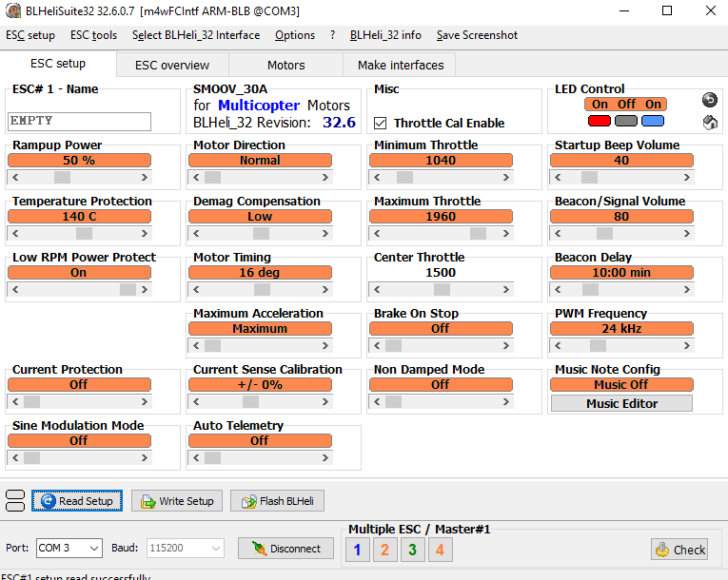Select ESC number 3 in Multiple ESC
728x580 pixels.
click(x=413, y=550)
